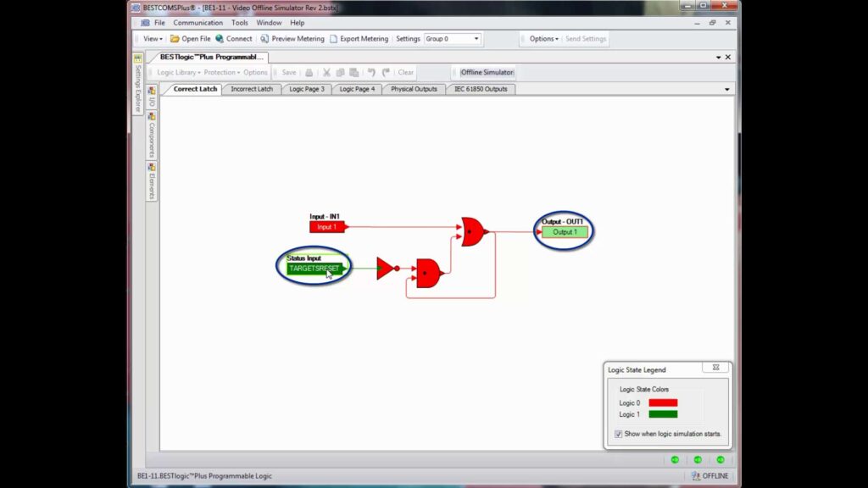Click the Connect icon in the toolbar
This screenshot has width=868, height=488.
220,39
